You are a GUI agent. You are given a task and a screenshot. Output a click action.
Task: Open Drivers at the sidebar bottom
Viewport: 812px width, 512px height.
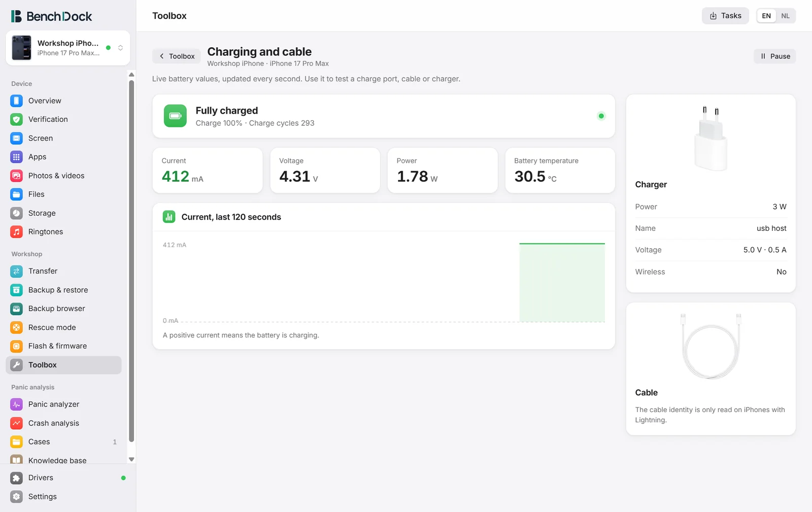coord(68,478)
